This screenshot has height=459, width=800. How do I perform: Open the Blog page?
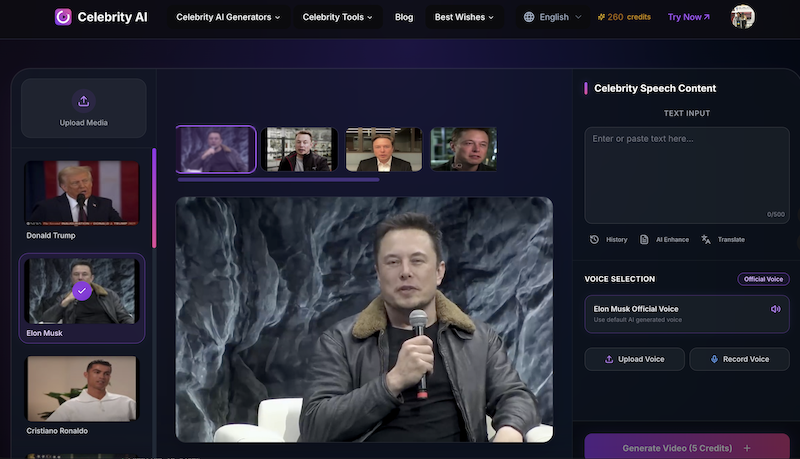pos(404,17)
